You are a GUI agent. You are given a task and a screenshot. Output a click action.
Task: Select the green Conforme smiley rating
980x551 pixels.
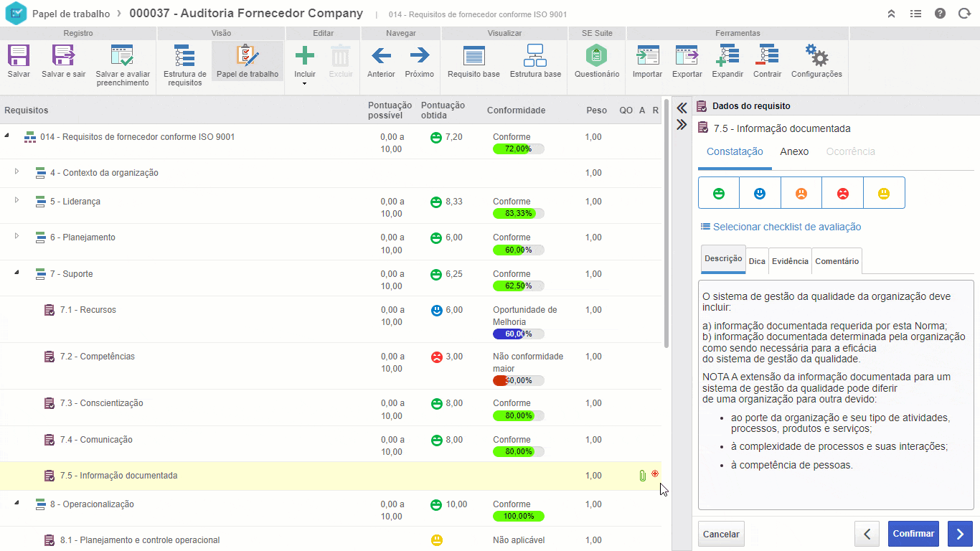[x=719, y=193]
